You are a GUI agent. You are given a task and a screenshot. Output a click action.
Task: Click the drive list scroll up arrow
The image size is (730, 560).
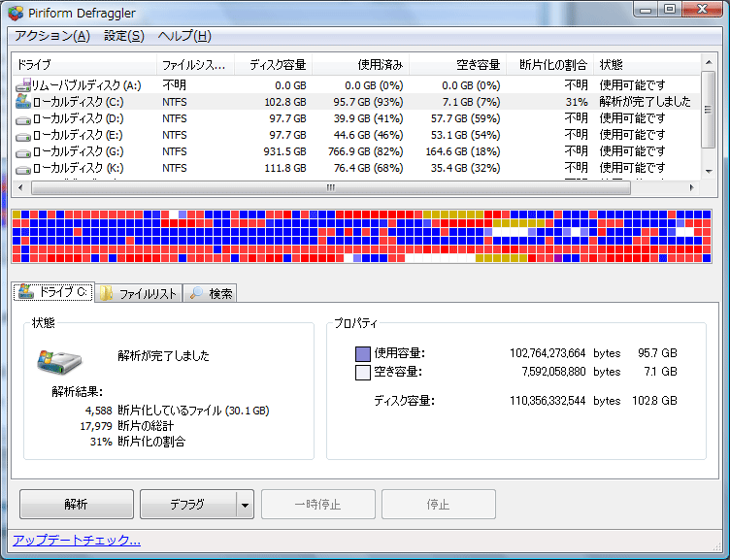[709, 62]
